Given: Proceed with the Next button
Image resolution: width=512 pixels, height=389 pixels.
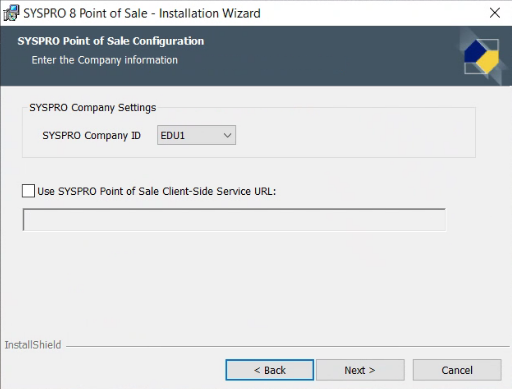Looking at the screenshot, I should point(360,370).
